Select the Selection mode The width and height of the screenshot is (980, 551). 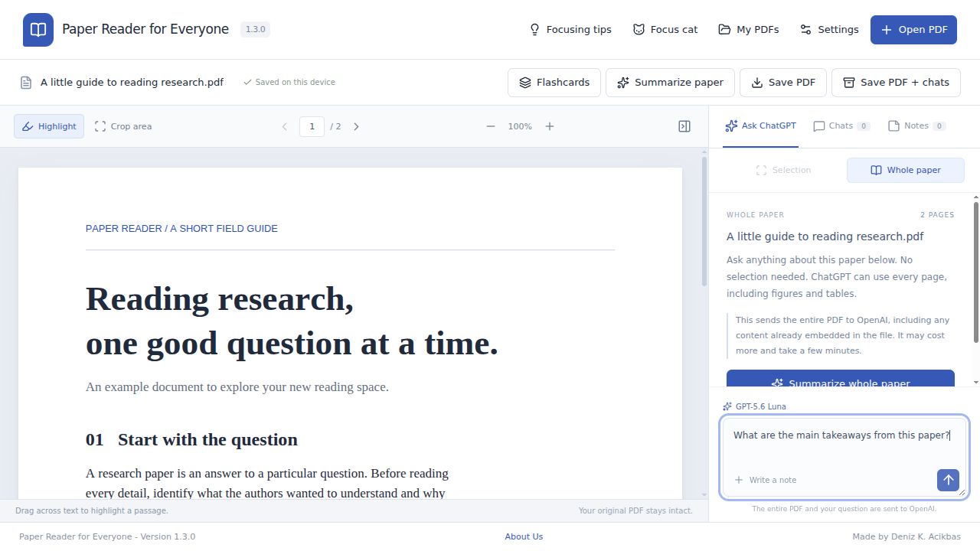[x=782, y=170]
